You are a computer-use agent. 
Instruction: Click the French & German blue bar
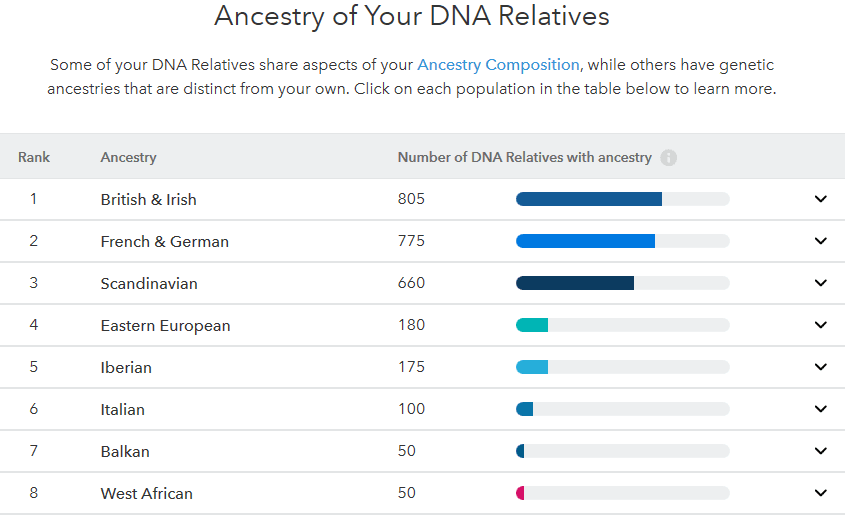(585, 241)
